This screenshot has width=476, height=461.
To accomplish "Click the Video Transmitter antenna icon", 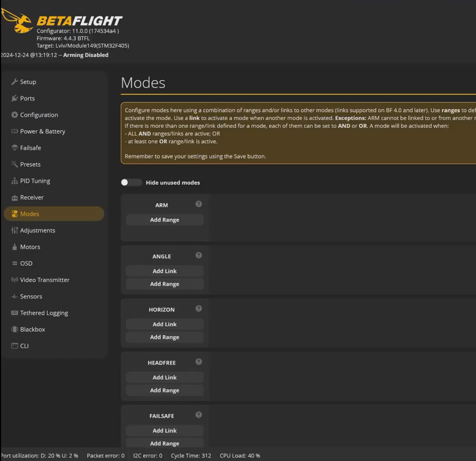I will 15,280.
